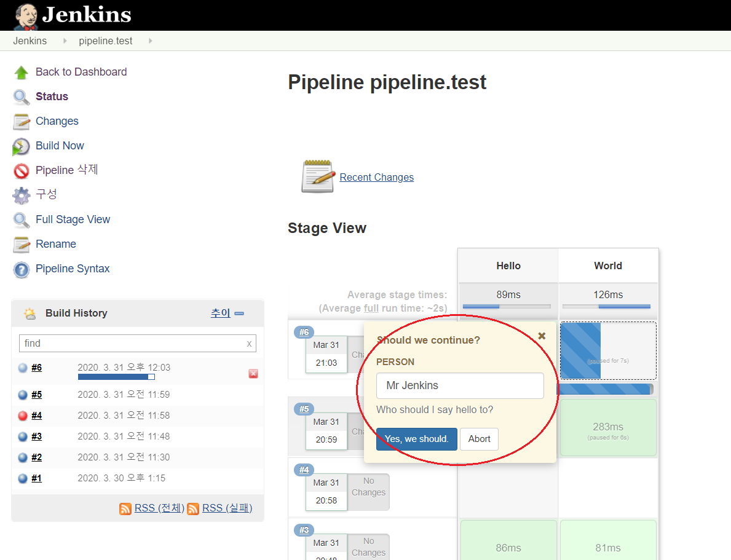Image resolution: width=731 pixels, height=560 pixels.
Task: Click the build #6 progress bar in history
Action: pos(116,377)
